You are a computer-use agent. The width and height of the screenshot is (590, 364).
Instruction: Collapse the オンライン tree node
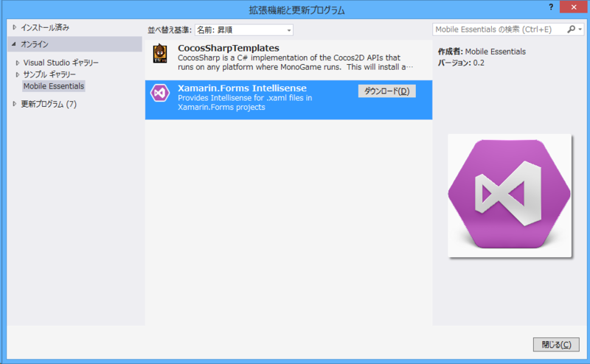click(x=14, y=44)
